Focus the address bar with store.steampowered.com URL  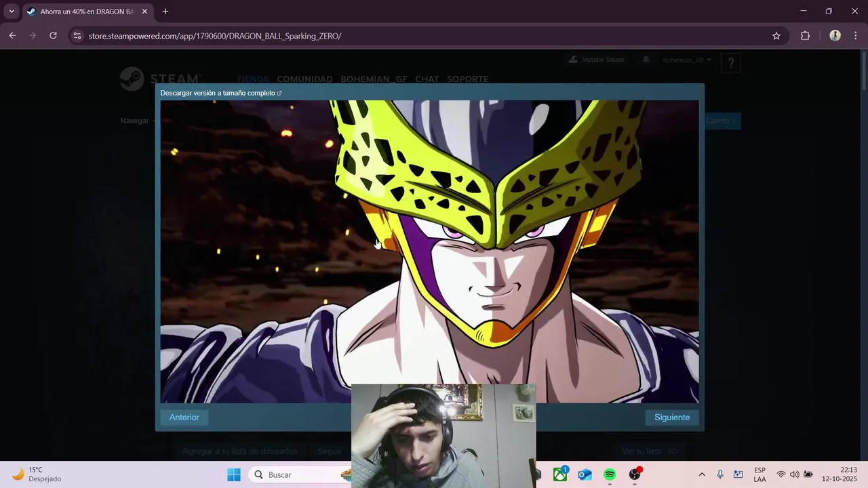[x=427, y=36]
